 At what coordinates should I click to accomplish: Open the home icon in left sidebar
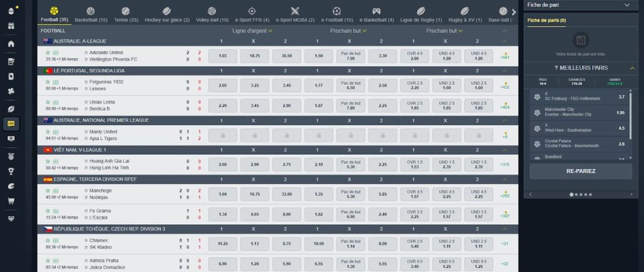click(x=11, y=43)
